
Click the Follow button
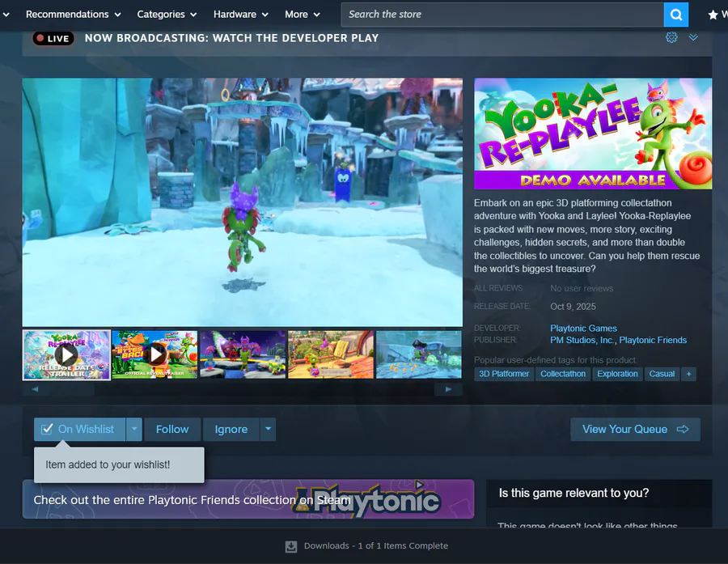click(x=172, y=430)
